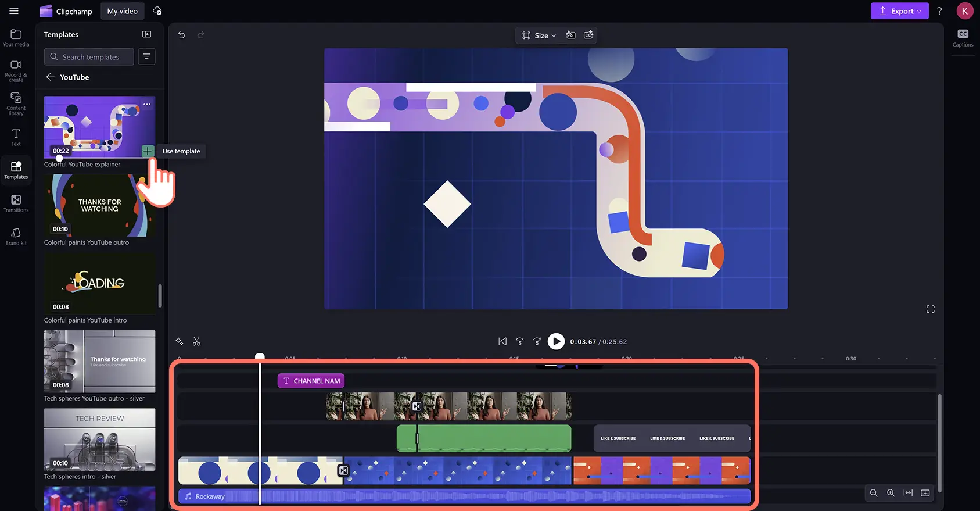Screen dimensions: 980x511
Task: Fit timeline to screen
Action: point(908,493)
